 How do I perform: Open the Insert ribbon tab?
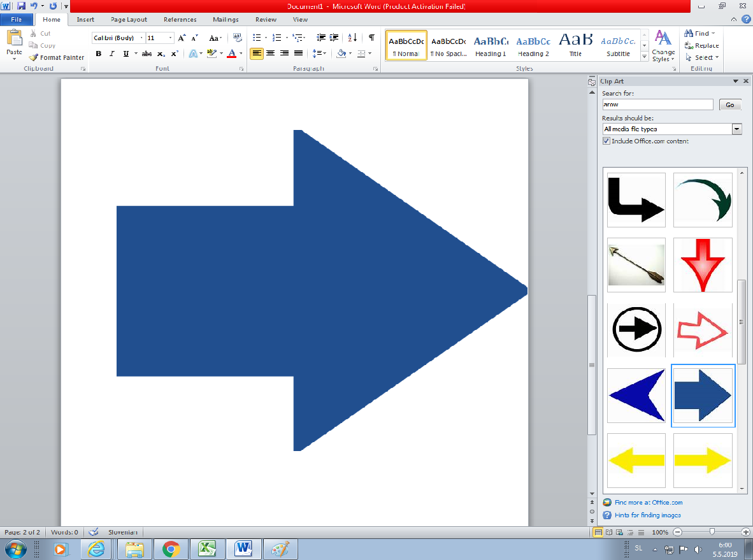click(x=85, y=20)
